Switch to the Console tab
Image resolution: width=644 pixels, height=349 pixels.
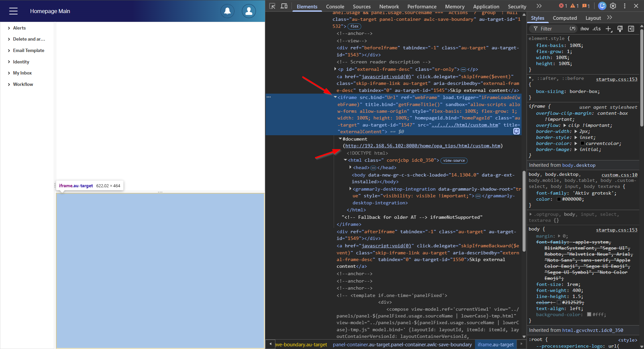(x=335, y=7)
